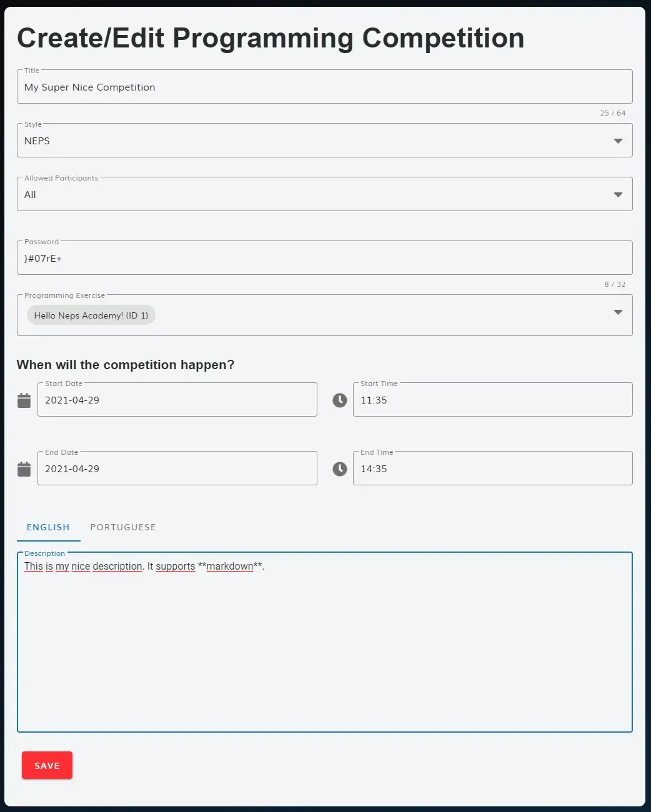Click the End Time clock icon

340,469
